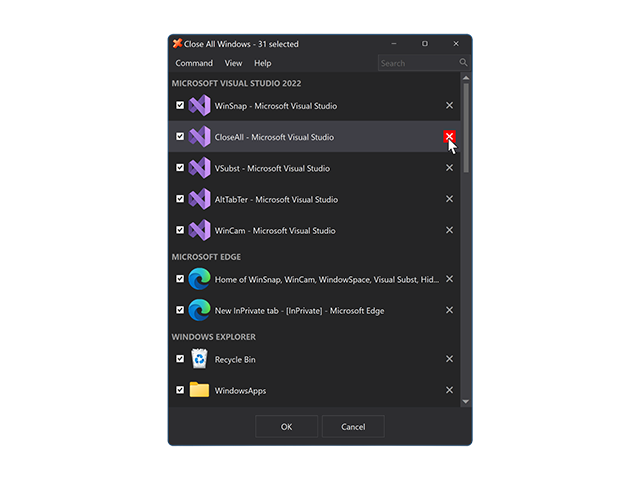Select the WinSnap - Microsoft Visual Studio row text

[276, 106]
